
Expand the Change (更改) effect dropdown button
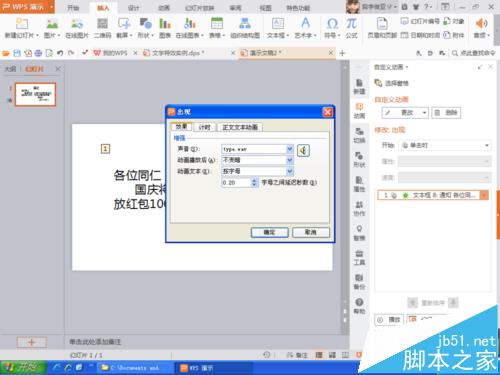[x=424, y=113]
